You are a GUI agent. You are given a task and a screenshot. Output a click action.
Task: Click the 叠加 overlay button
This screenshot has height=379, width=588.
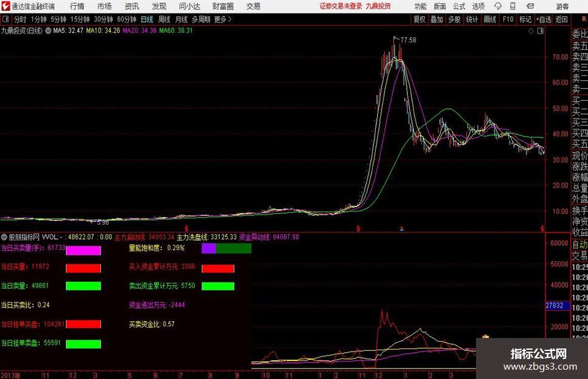(437, 19)
